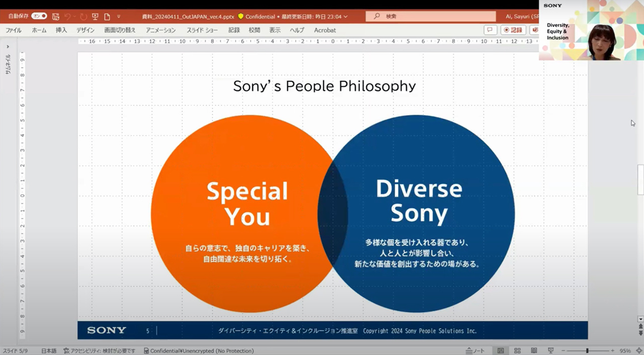The height and width of the screenshot is (355, 644).
Task: Click the Save icon in the title bar
Action: point(55,17)
